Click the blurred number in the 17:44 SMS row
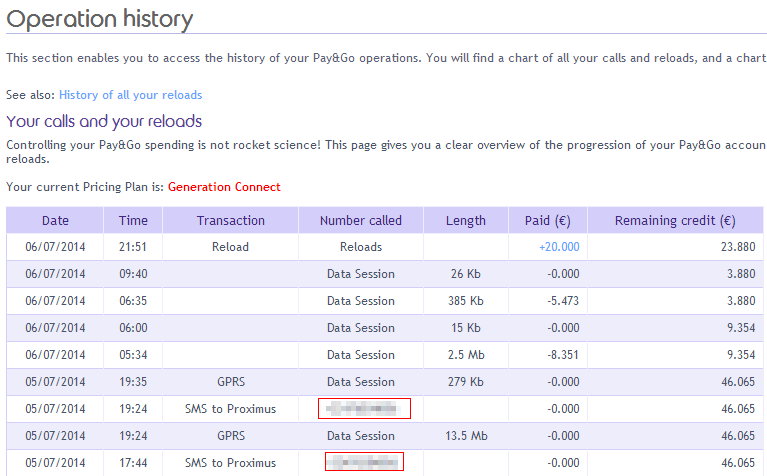The width and height of the screenshot is (767, 476). click(363, 462)
